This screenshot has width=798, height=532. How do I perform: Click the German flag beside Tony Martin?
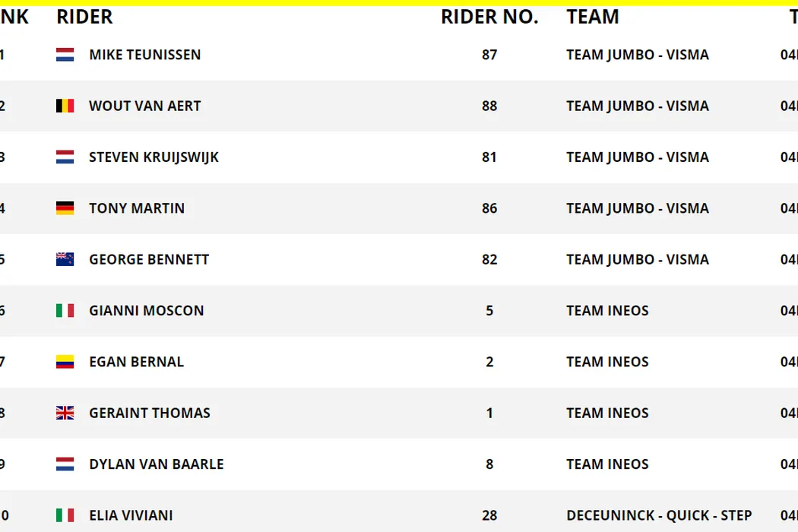pyautogui.click(x=65, y=208)
